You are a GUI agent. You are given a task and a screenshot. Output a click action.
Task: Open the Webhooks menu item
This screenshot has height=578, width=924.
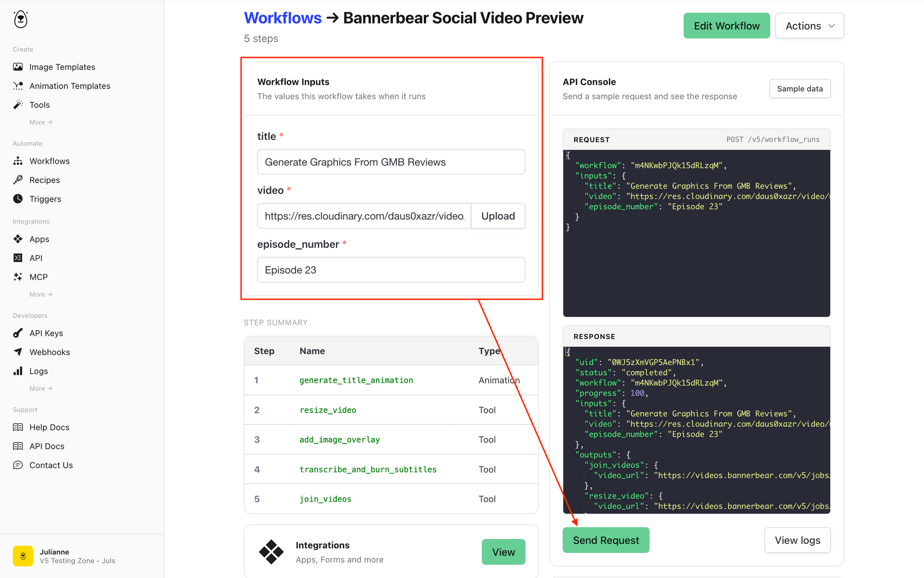49,352
